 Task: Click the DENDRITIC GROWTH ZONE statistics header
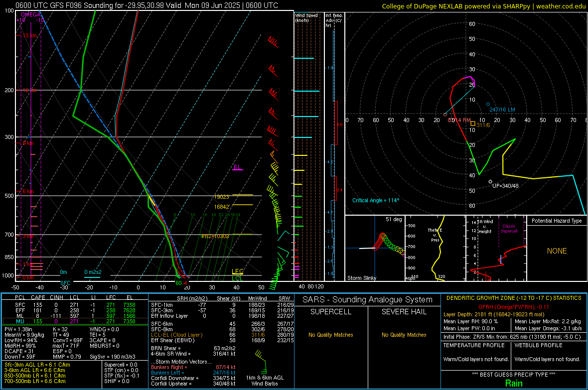pos(514,298)
